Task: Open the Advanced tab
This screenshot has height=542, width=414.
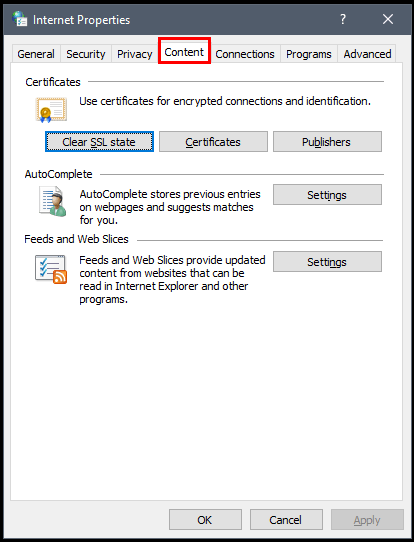Action: click(367, 54)
